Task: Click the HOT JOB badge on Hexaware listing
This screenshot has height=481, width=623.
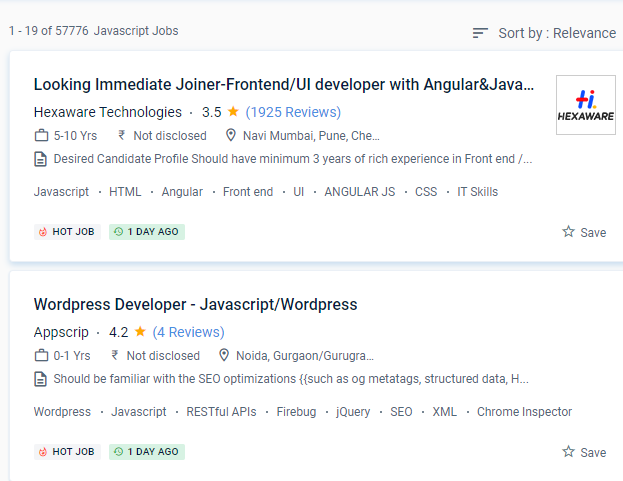Action: pyautogui.click(x=67, y=232)
